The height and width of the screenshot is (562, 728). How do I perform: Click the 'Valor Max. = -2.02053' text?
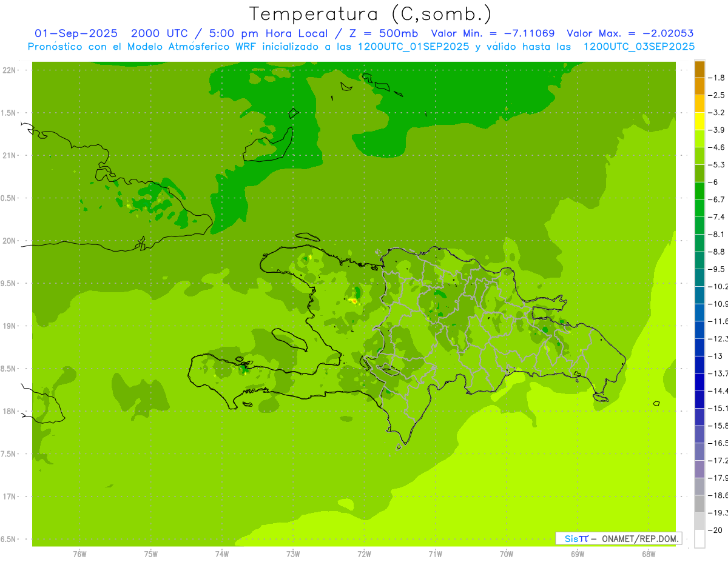point(630,33)
